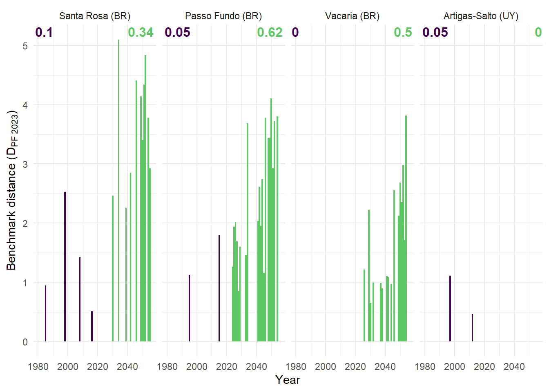Screen dimensions: 549x392
Task: Select the purple 0.05 value in Passo Fundo
Action: (x=177, y=32)
